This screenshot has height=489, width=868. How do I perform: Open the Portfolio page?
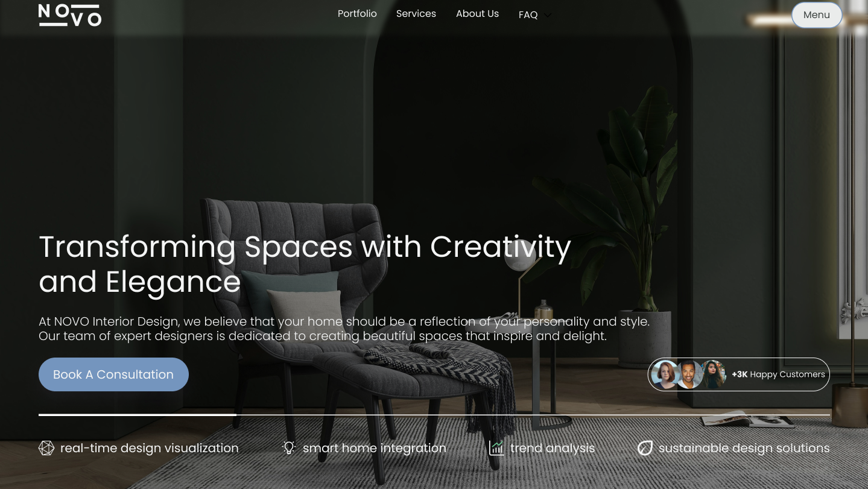357,14
